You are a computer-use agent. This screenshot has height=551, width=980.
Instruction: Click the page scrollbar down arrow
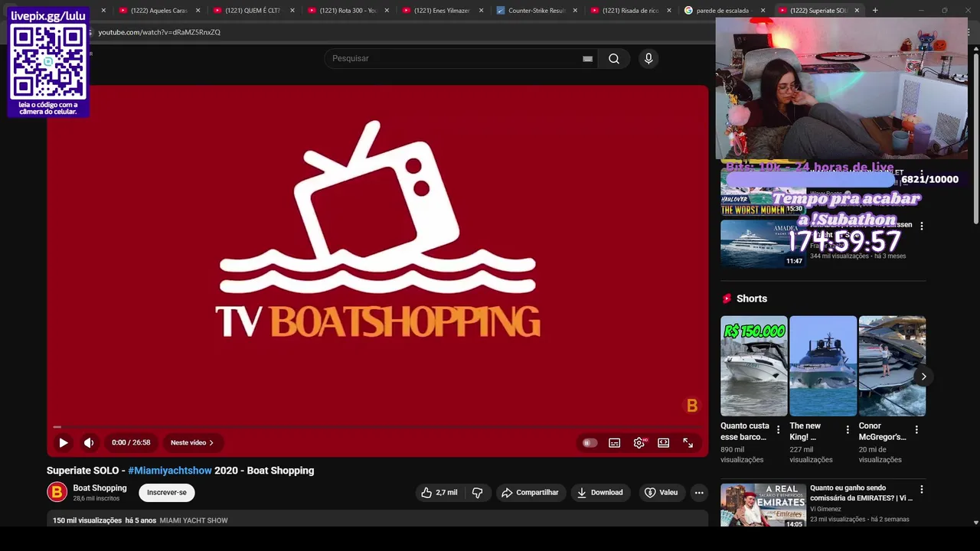(x=975, y=523)
